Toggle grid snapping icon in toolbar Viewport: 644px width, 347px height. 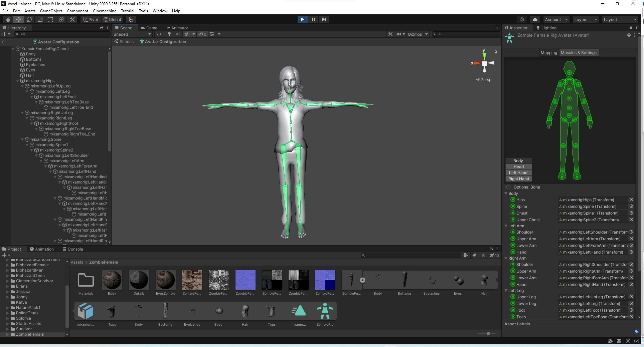point(131,19)
